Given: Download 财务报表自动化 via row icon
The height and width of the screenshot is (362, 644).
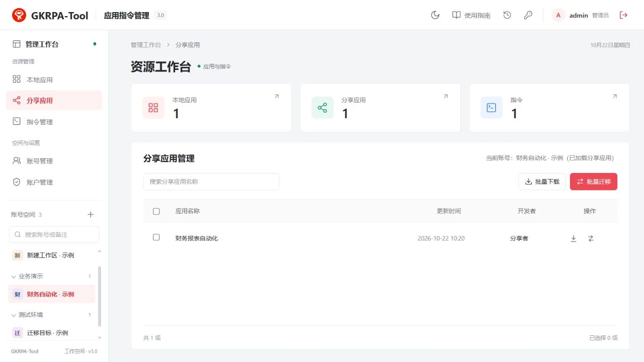Looking at the screenshot, I should [574, 238].
